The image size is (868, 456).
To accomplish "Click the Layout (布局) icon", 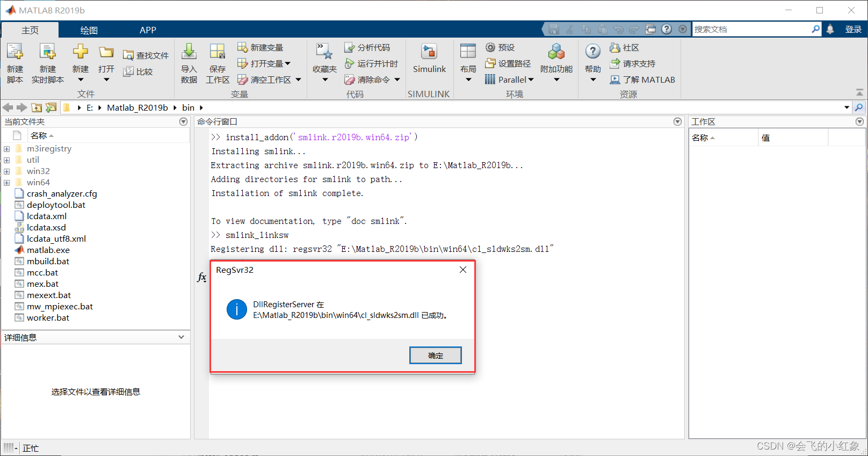I will coord(468,52).
